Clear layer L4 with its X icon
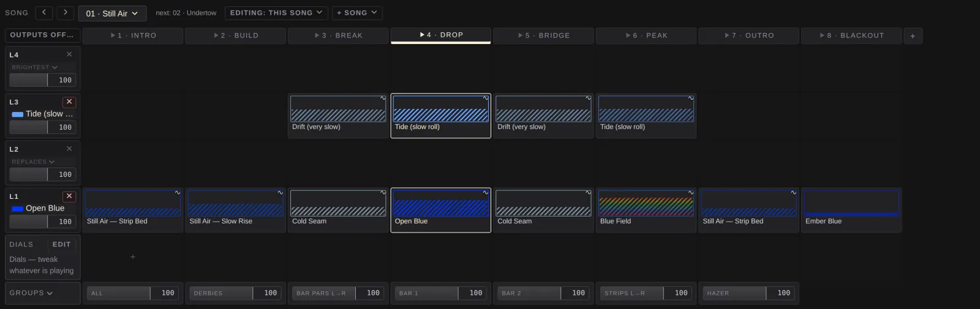980x309 pixels. (69, 54)
